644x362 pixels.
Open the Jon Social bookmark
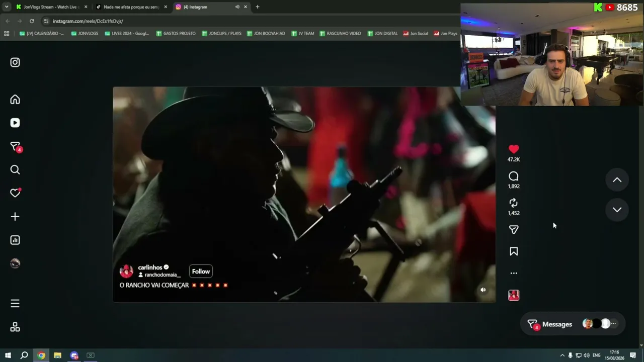416,34
